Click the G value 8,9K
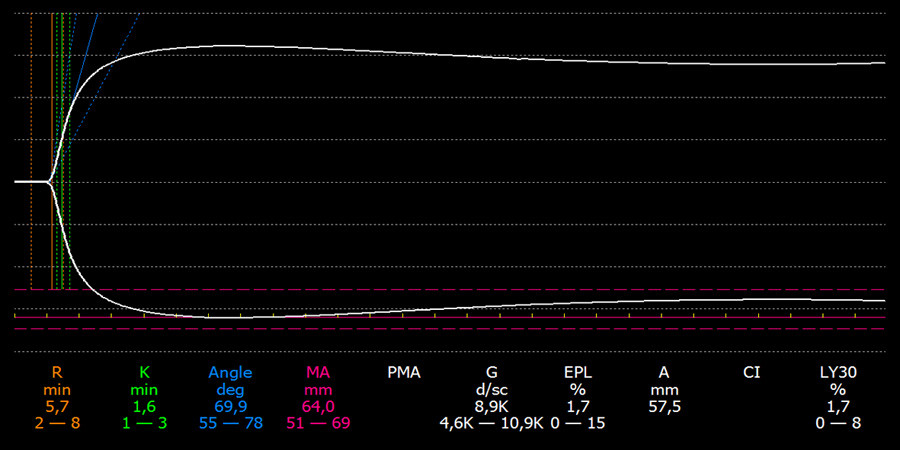This screenshot has width=900, height=450. point(491,406)
